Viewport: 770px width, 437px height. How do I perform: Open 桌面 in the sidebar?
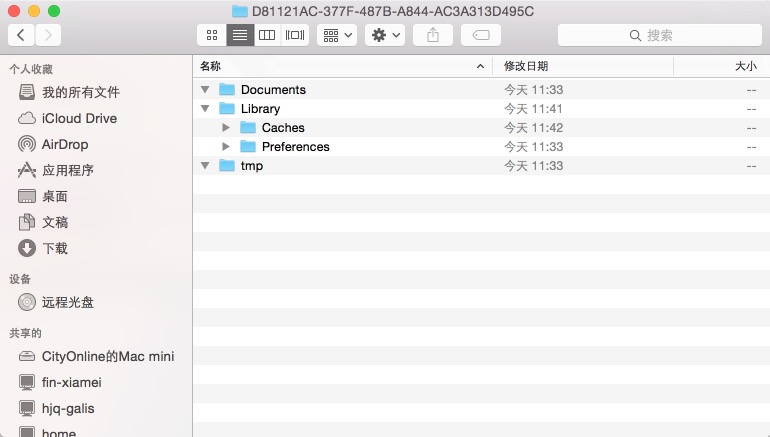tap(96, 196)
